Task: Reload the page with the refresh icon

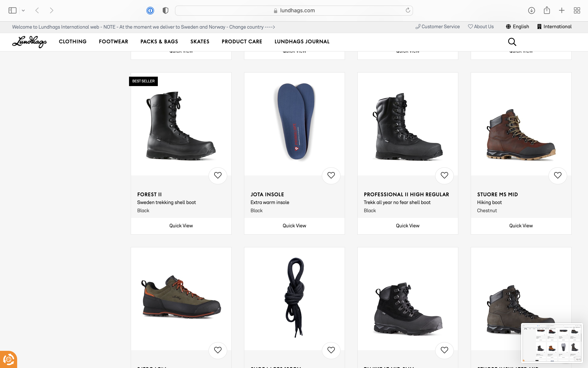Action: [x=408, y=10]
